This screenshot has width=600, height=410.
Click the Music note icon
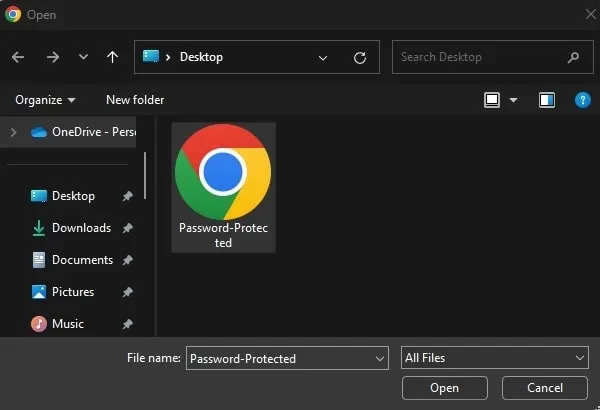click(39, 324)
